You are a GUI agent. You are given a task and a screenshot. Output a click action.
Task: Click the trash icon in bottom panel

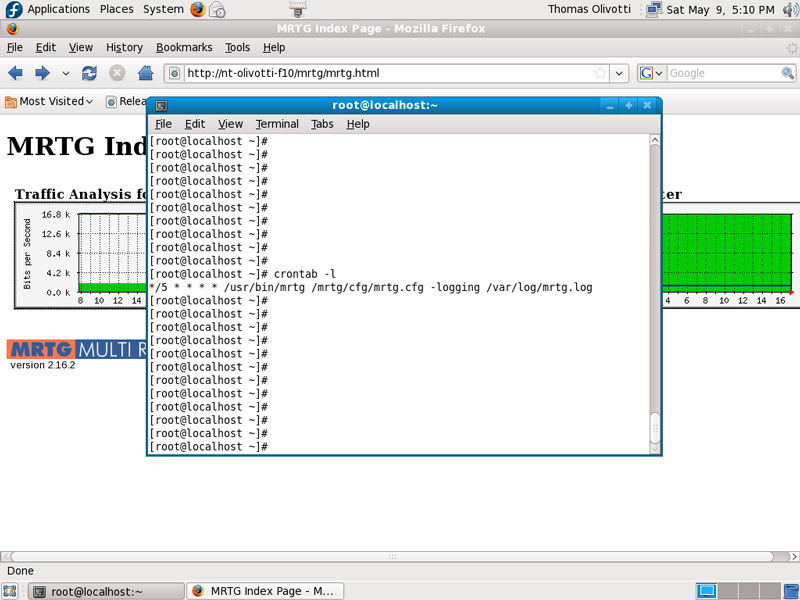coord(790,591)
